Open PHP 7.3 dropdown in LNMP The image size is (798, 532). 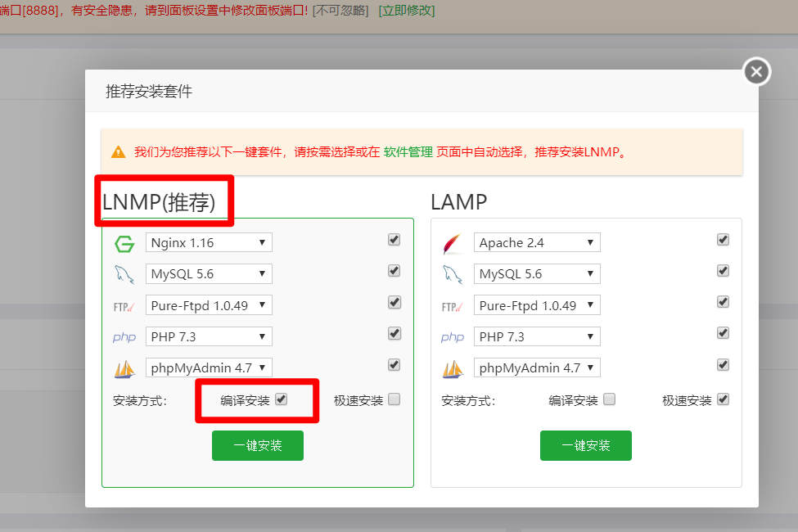[x=209, y=336]
